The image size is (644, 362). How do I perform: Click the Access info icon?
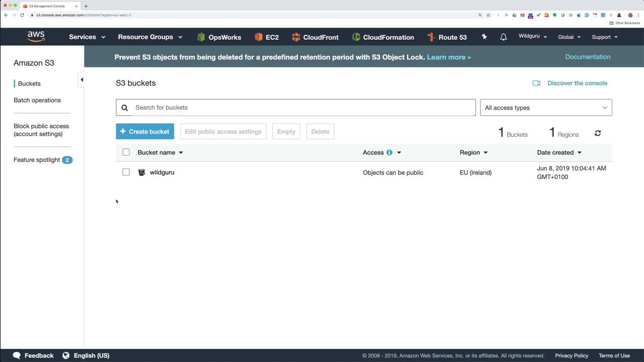[389, 152]
